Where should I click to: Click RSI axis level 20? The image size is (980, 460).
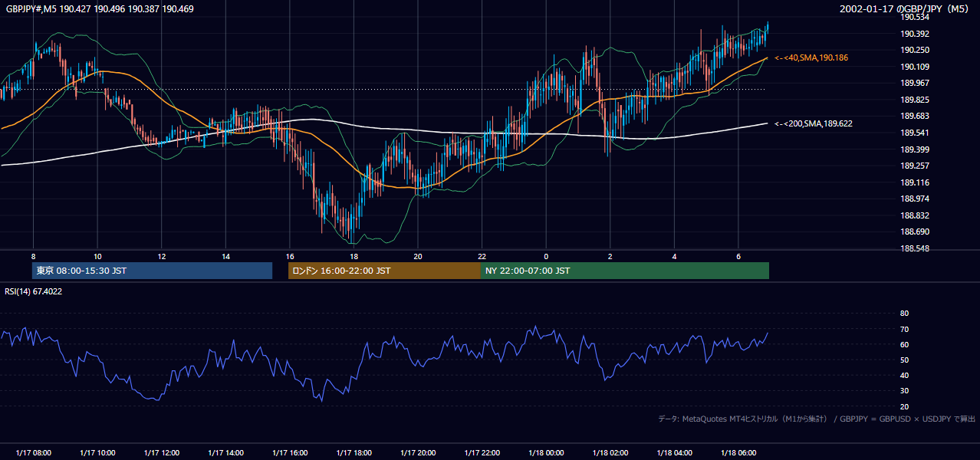coord(904,406)
